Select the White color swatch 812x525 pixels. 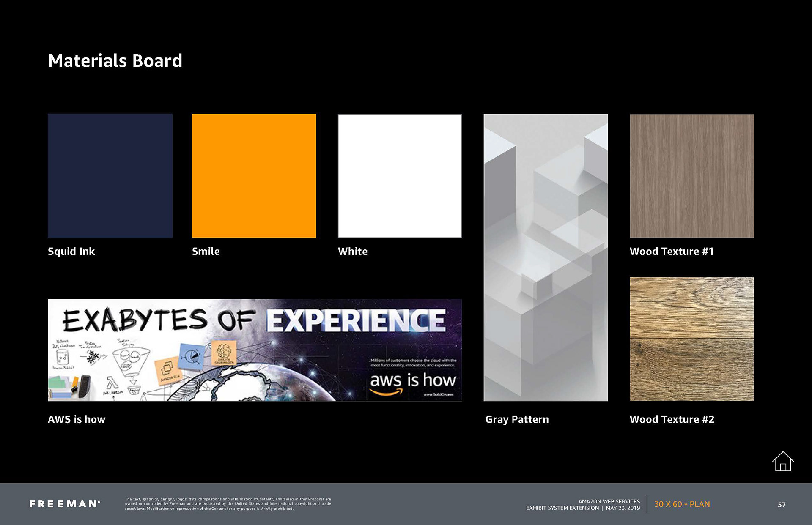point(400,176)
